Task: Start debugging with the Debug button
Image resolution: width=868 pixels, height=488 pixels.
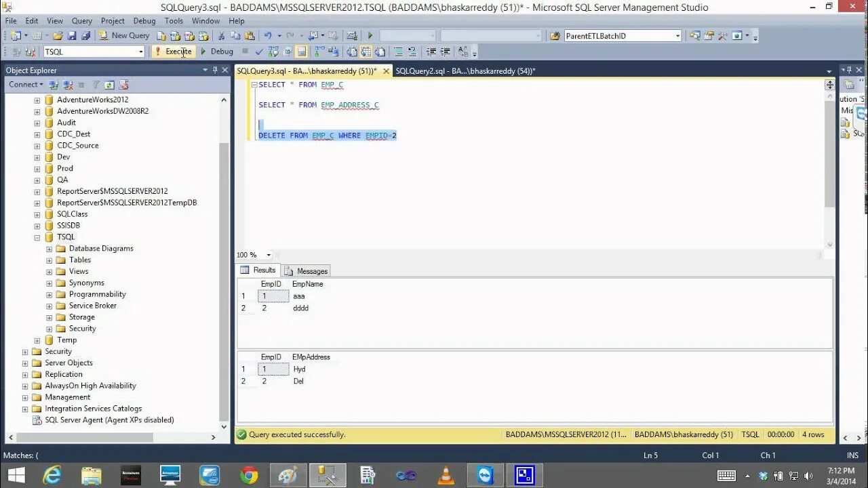Action: point(217,52)
